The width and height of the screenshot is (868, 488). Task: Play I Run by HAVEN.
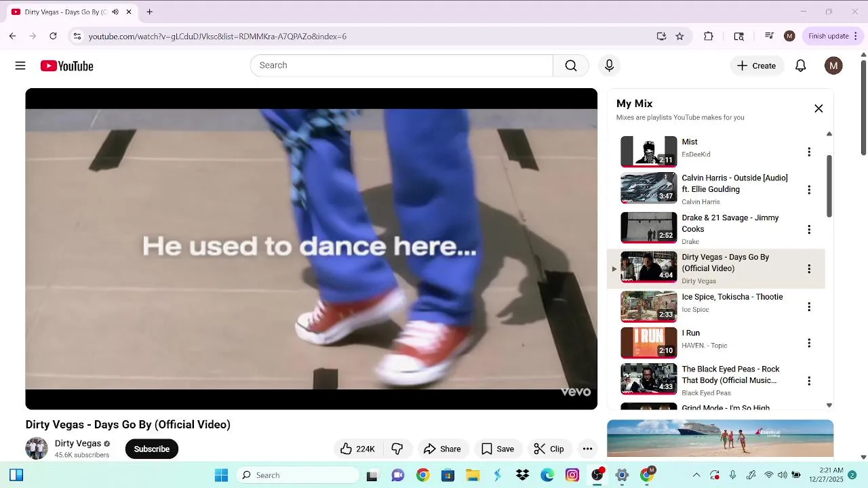tap(649, 343)
